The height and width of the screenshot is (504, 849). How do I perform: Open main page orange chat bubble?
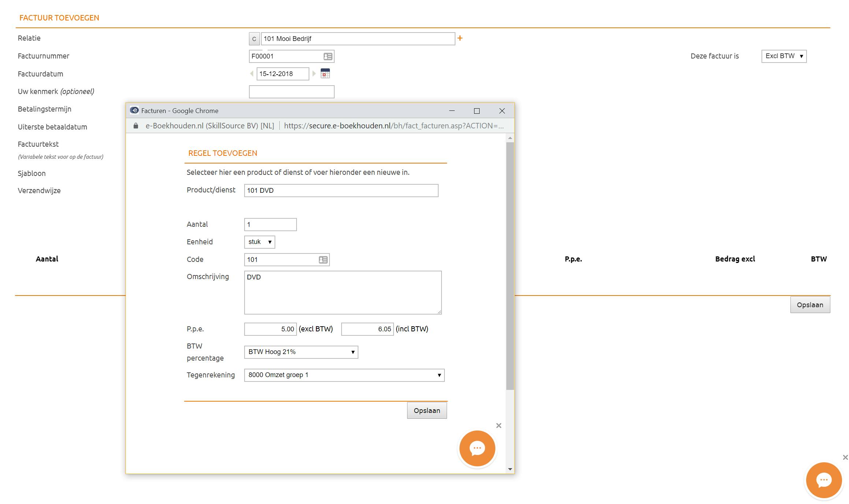[x=824, y=480]
